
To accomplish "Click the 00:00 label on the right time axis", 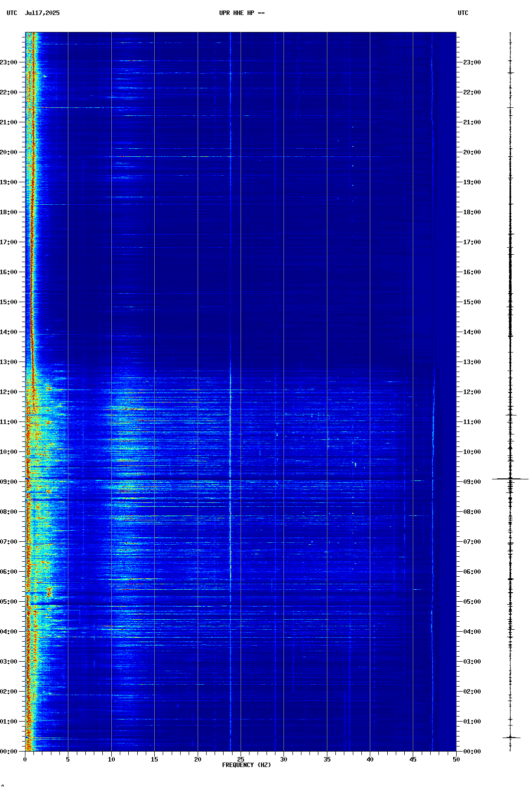I will (472, 752).
